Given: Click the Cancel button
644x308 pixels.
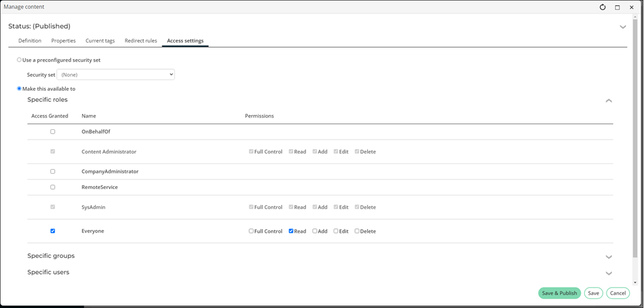Looking at the screenshot, I should [618, 293].
